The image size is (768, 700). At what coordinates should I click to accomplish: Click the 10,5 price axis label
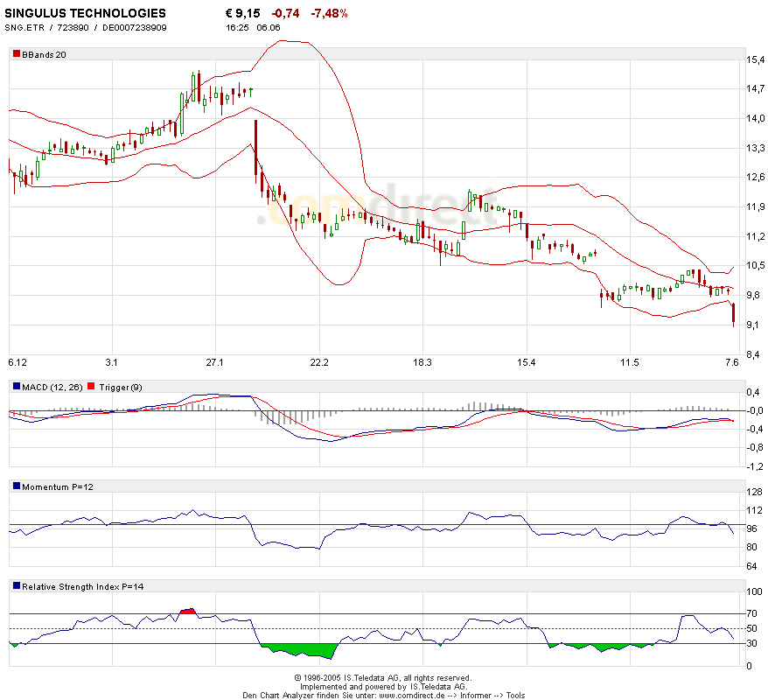[x=755, y=265]
